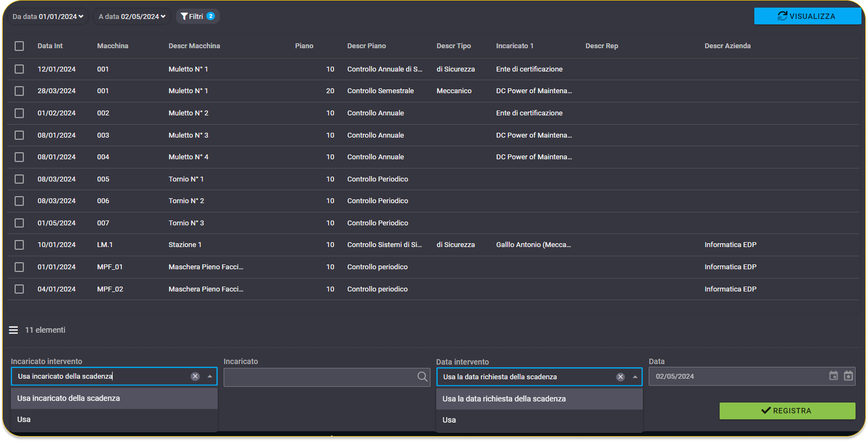Check the row dated 12/01/2024

(x=19, y=69)
